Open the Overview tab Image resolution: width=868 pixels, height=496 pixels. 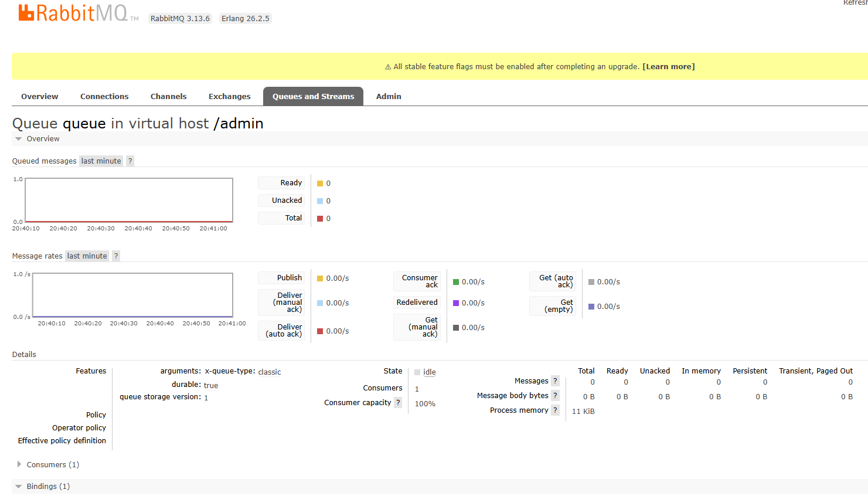coord(40,96)
